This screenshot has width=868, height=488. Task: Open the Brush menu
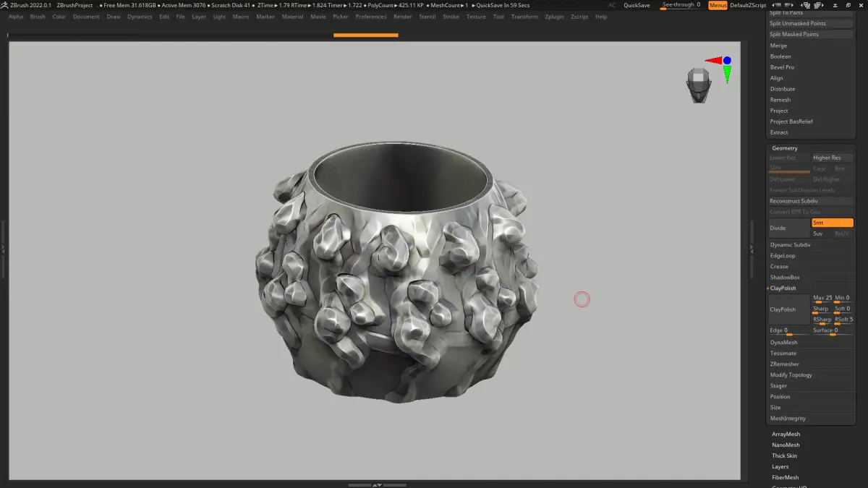(38, 17)
